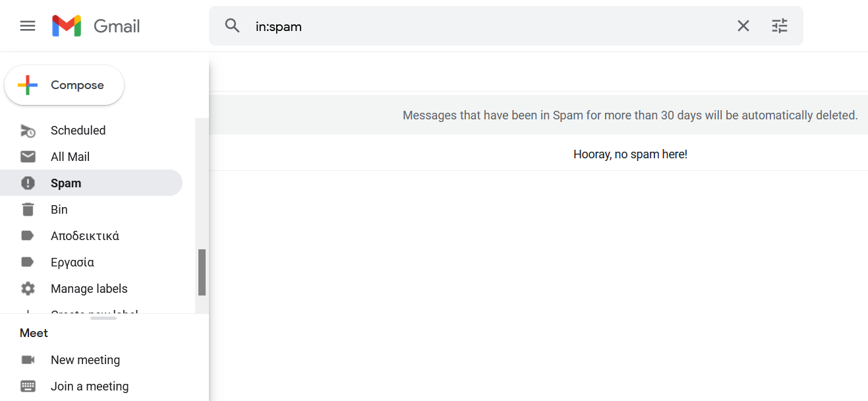Select the Meet section header
Image resolution: width=868 pixels, height=401 pixels.
34,333
